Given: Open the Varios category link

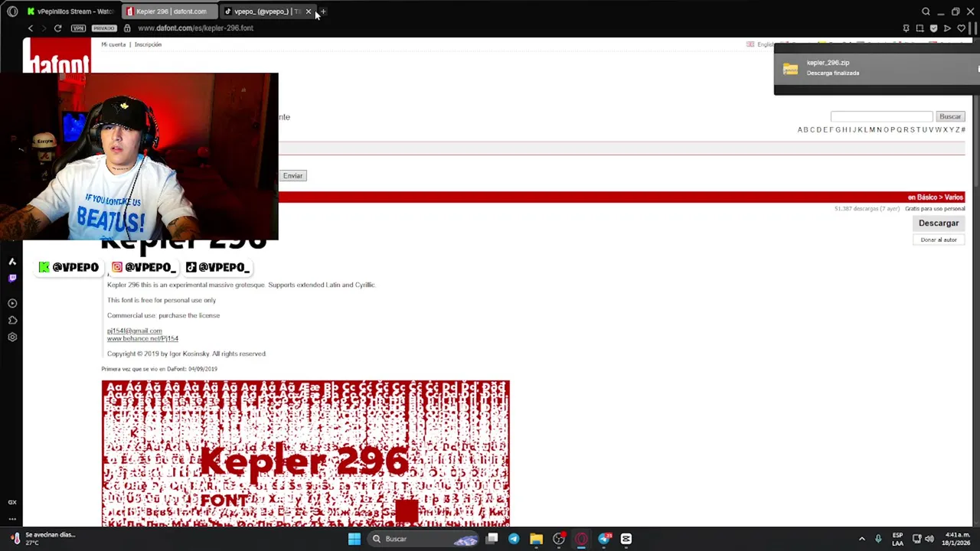Looking at the screenshot, I should (x=954, y=197).
